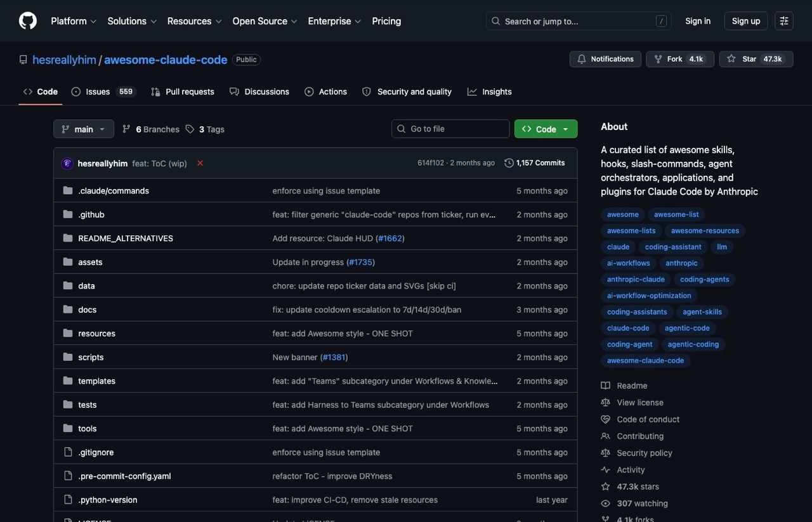The image size is (812, 522).
Task: Select the agentic-coding topic tag
Action: (693, 344)
